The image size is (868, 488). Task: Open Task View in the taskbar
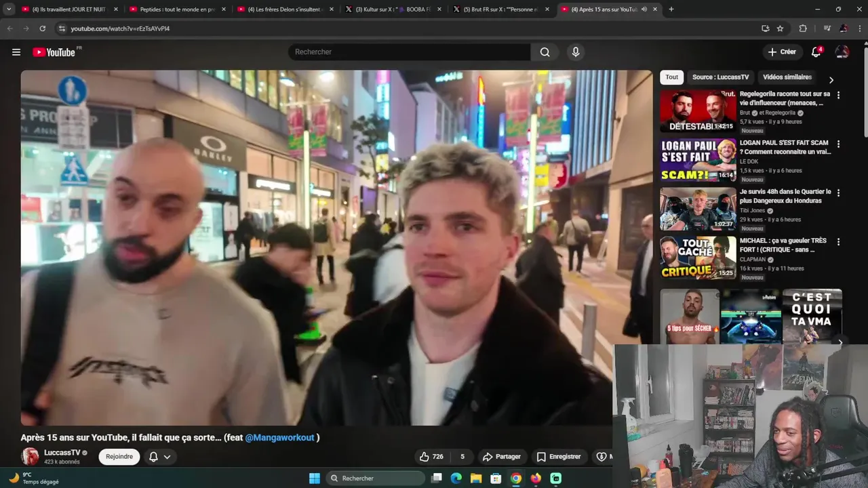click(437, 479)
